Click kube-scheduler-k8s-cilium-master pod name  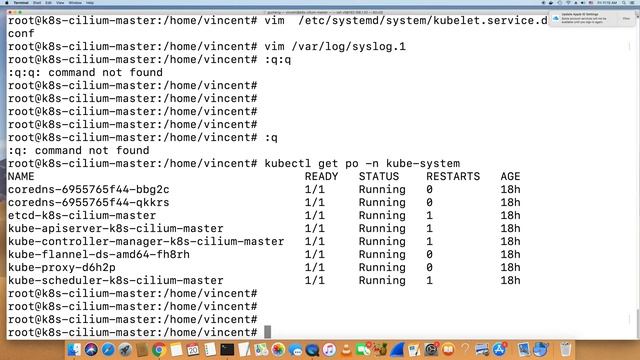[116, 280]
